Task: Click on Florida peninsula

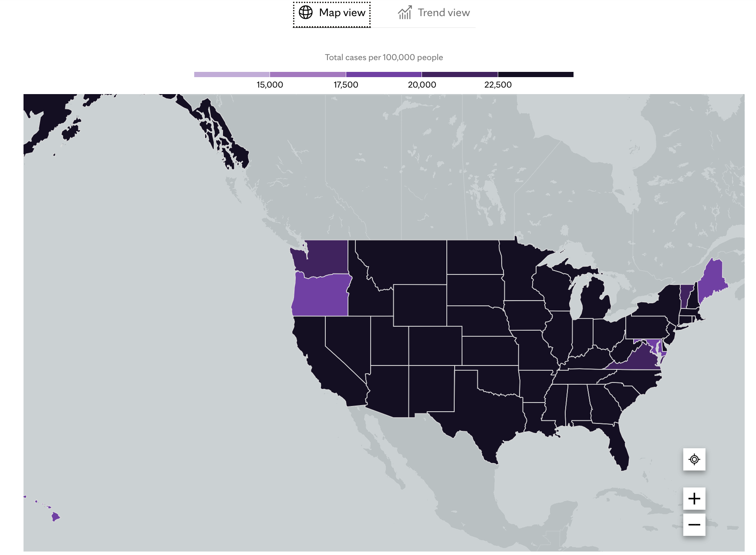Action: tap(618, 449)
